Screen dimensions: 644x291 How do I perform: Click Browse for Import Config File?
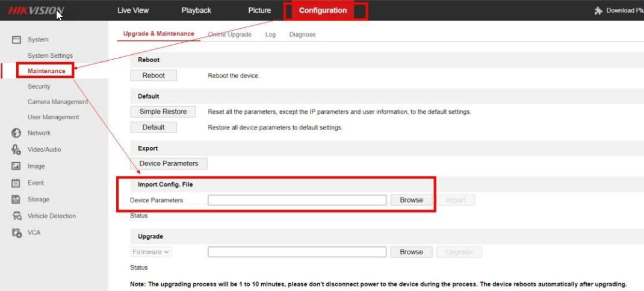(411, 200)
